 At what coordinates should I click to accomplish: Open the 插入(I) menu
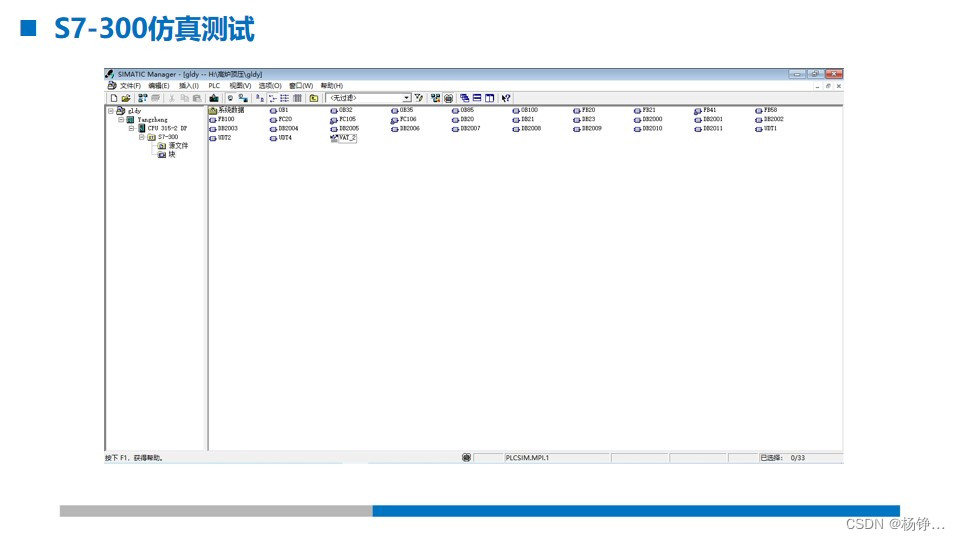pos(189,86)
